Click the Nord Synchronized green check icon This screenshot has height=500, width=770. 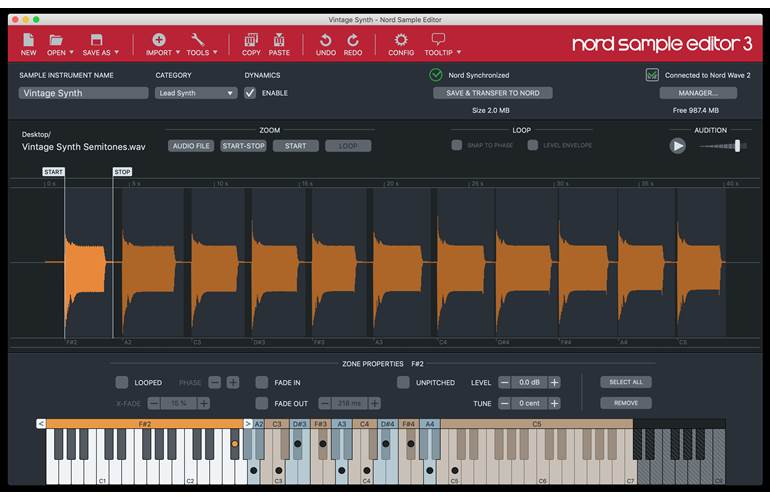coord(436,75)
